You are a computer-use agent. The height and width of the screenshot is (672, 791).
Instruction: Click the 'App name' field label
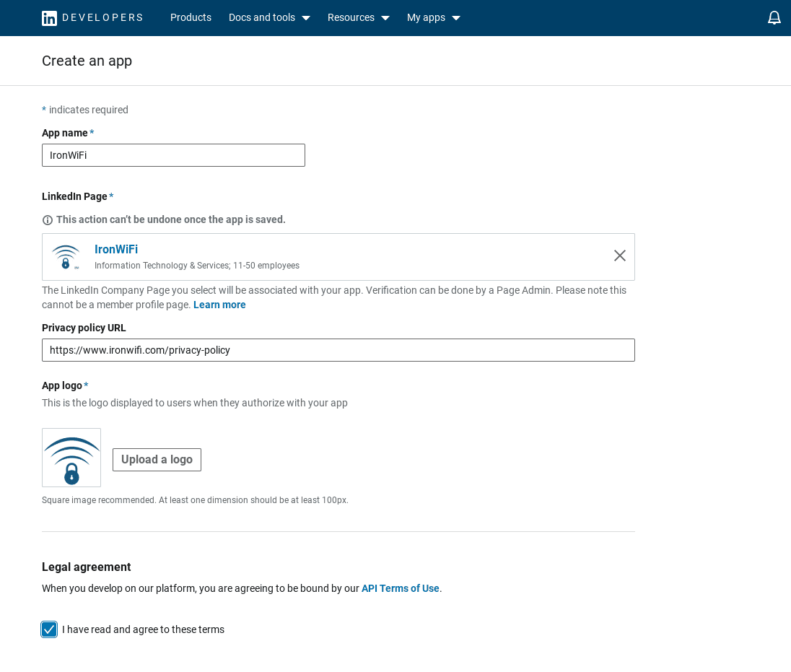coord(64,134)
